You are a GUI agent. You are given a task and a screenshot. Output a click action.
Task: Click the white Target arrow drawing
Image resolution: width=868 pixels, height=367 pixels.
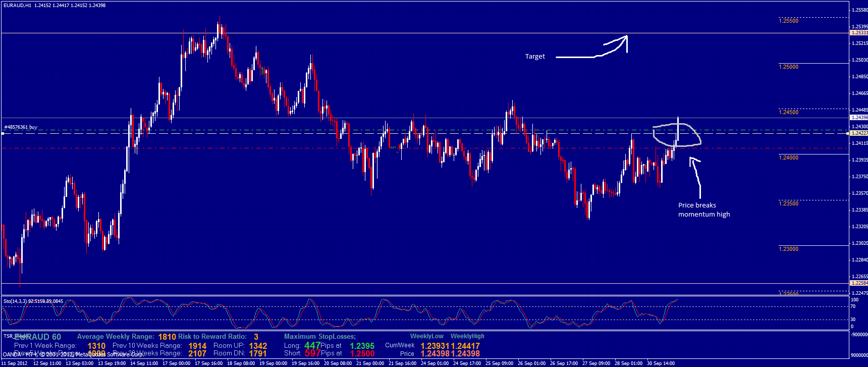[595, 54]
